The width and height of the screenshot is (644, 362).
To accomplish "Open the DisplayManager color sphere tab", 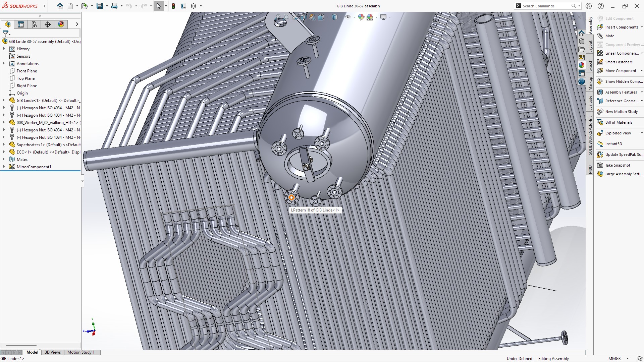I will pyautogui.click(x=61, y=24).
